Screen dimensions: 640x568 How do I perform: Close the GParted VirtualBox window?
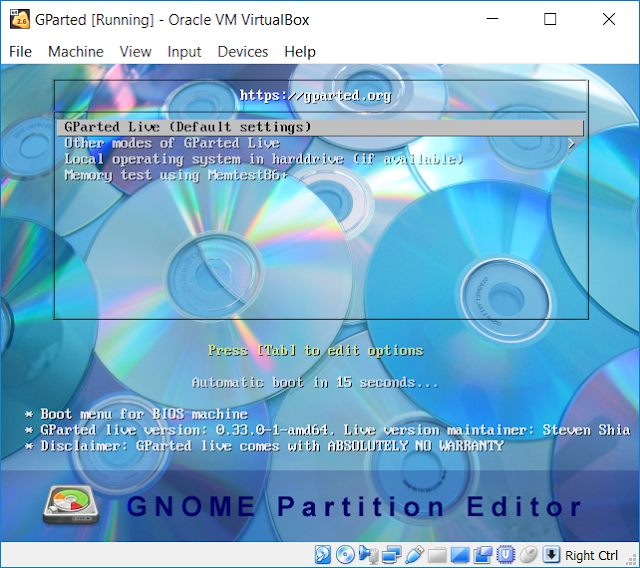coord(609,19)
